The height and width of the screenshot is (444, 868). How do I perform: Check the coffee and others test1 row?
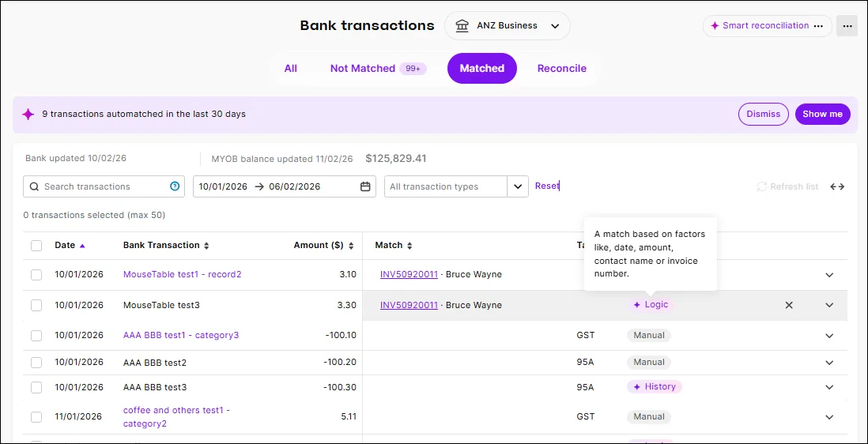[36, 417]
